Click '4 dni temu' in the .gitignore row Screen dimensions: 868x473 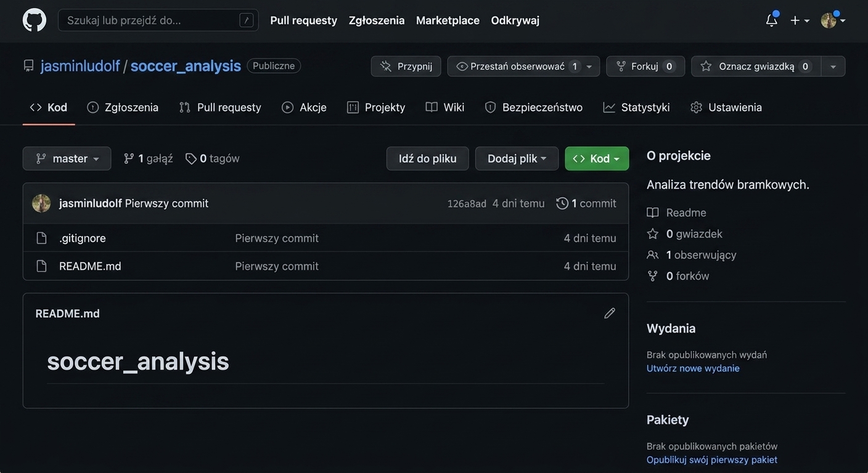pos(590,238)
